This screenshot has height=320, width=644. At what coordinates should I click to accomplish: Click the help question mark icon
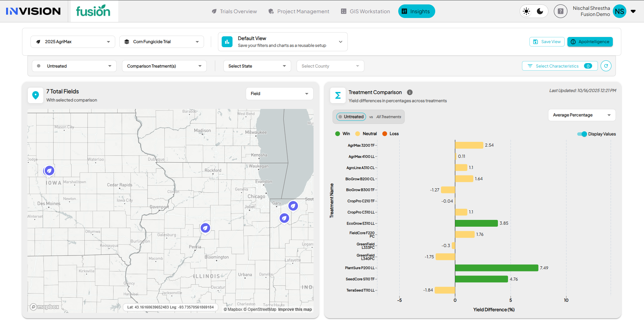pyautogui.click(x=560, y=11)
